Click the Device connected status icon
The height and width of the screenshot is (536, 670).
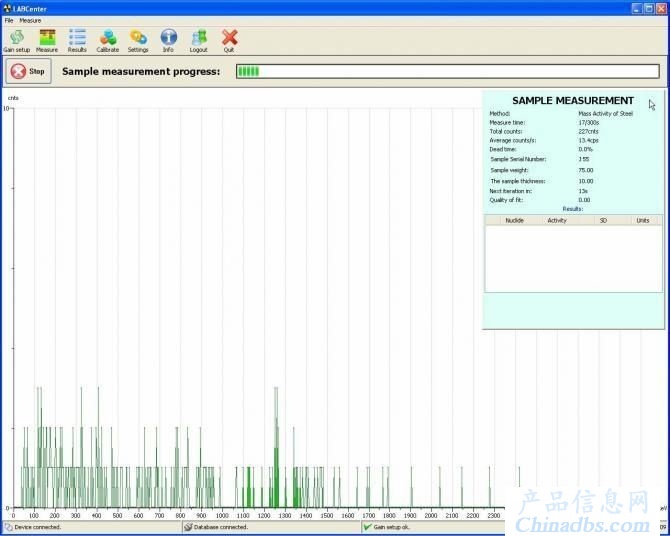click(x=8, y=527)
